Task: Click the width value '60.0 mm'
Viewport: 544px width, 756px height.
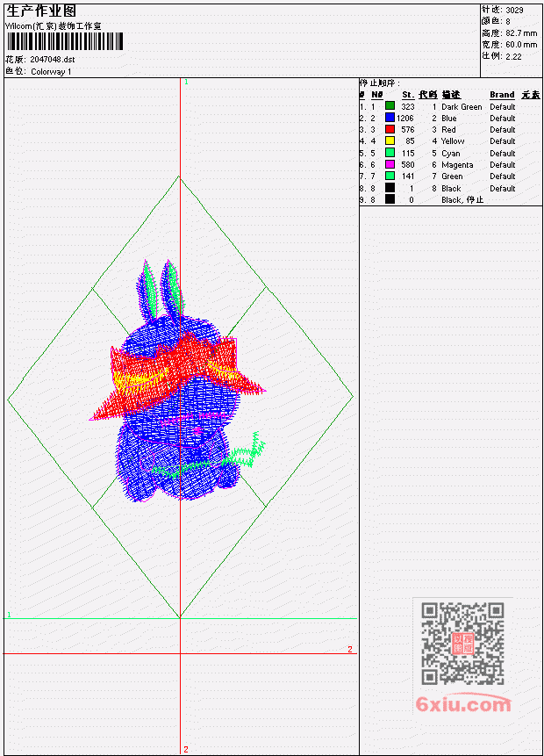Action: click(521, 45)
